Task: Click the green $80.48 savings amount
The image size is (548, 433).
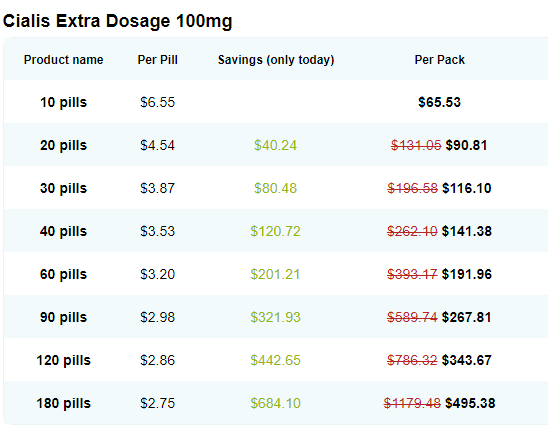Action: click(275, 188)
